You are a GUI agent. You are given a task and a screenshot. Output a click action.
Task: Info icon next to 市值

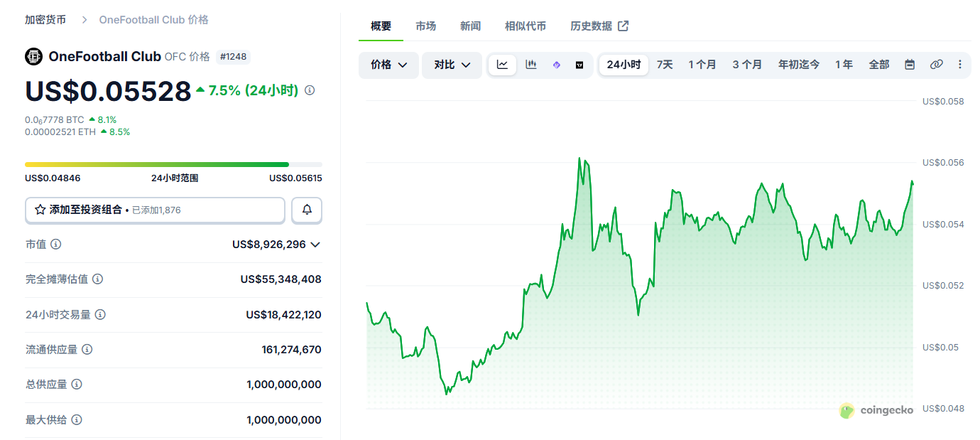pos(56,244)
